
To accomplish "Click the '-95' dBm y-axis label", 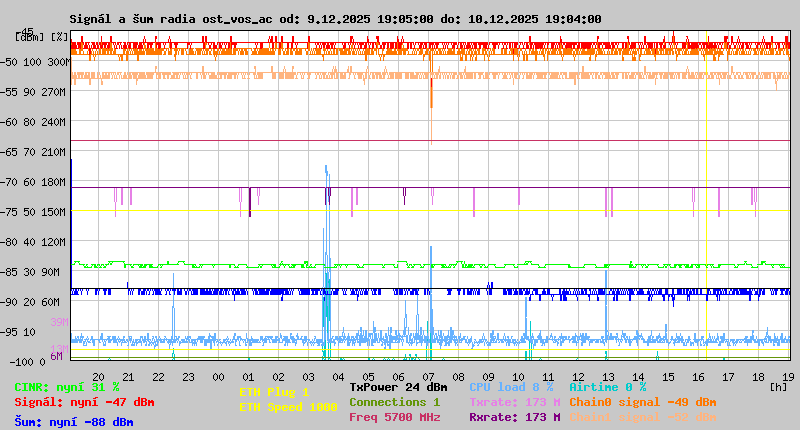I will coord(9,332).
